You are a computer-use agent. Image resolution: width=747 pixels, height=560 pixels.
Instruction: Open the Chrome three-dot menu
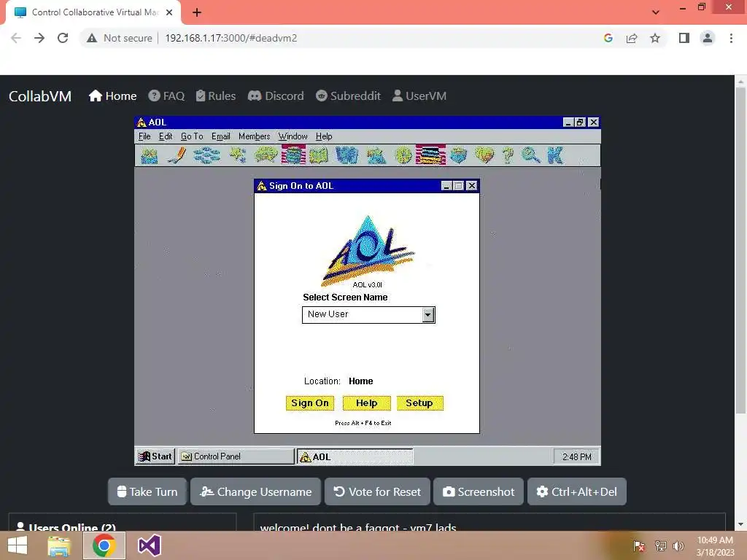(x=731, y=38)
